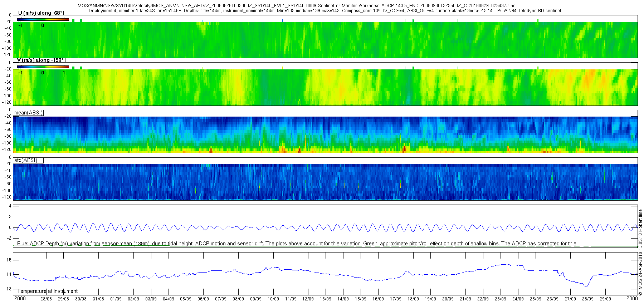Click the 14/09 date tick label
This screenshot has width=644, height=304.
click(343, 299)
